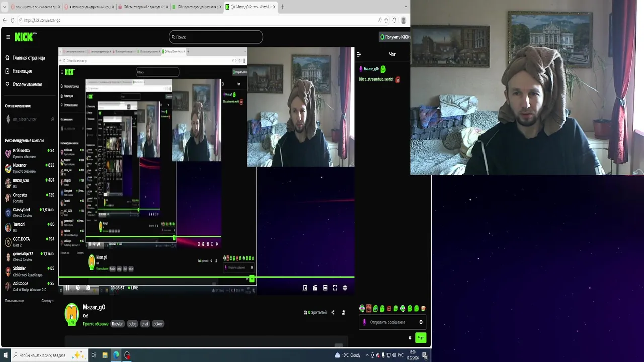Select the poker tag
The width and height of the screenshot is (644, 362).
pyautogui.click(x=158, y=324)
